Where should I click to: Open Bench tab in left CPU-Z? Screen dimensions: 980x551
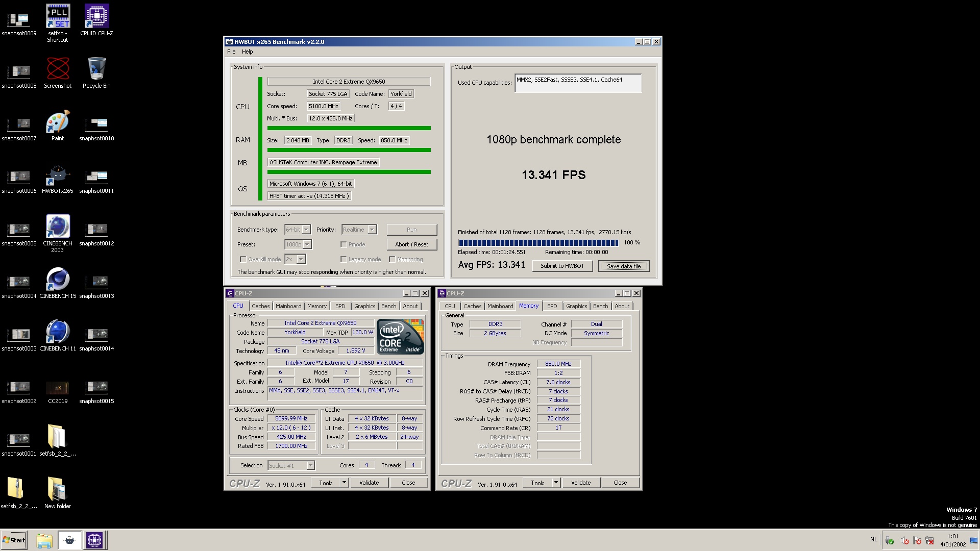(x=388, y=306)
